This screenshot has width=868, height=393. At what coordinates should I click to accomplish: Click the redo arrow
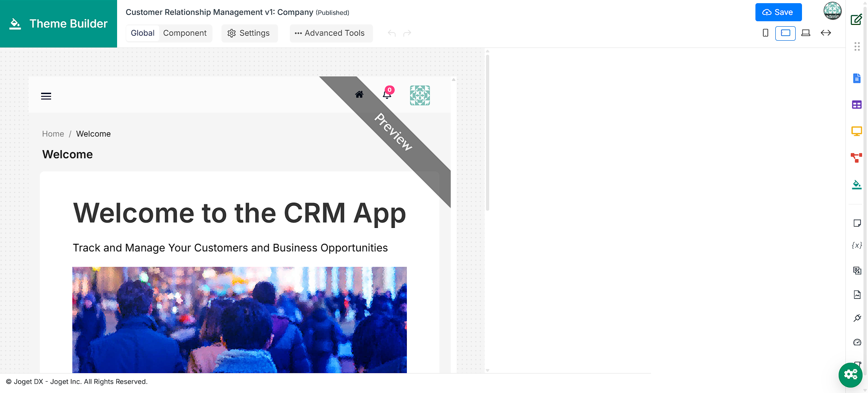tap(407, 33)
